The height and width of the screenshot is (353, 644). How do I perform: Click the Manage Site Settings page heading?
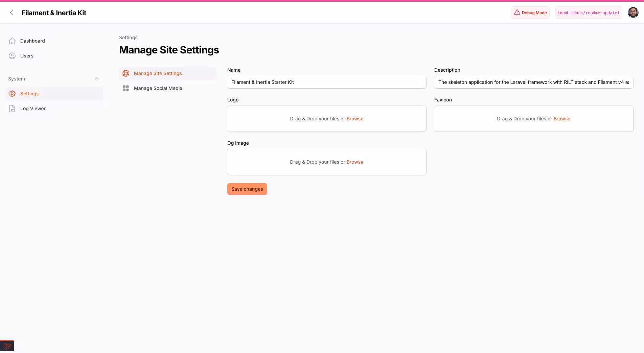[x=169, y=50]
